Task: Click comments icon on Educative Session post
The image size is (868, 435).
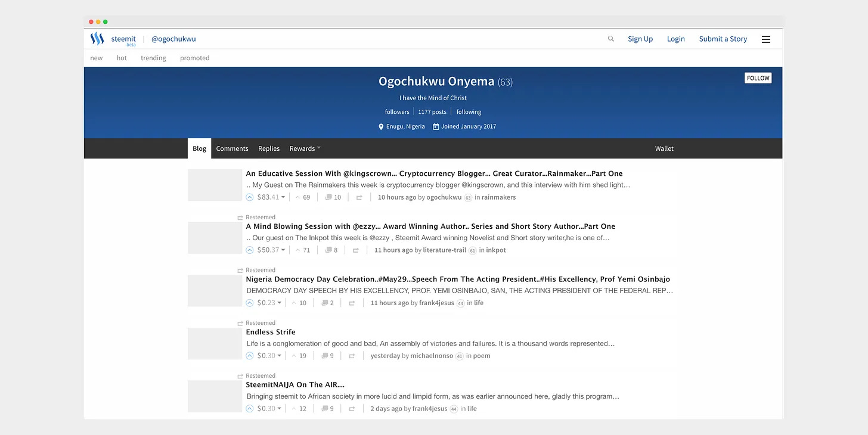Action: click(x=328, y=197)
